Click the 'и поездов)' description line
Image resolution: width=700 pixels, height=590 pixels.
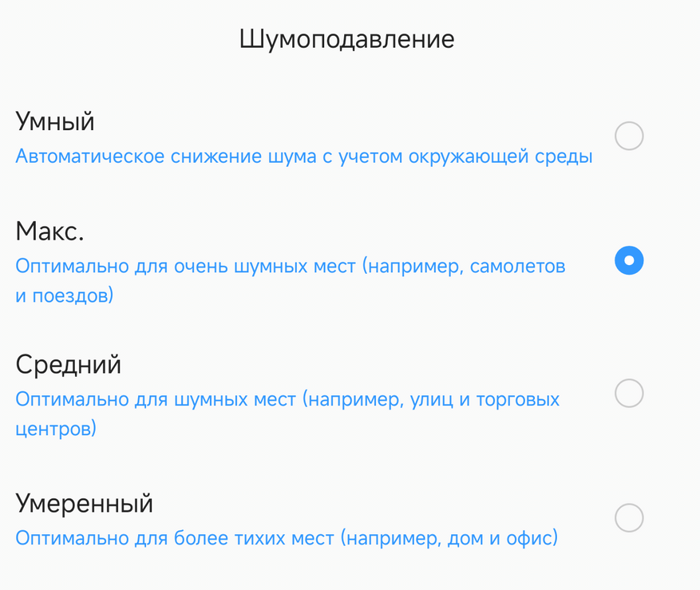pyautogui.click(x=65, y=297)
